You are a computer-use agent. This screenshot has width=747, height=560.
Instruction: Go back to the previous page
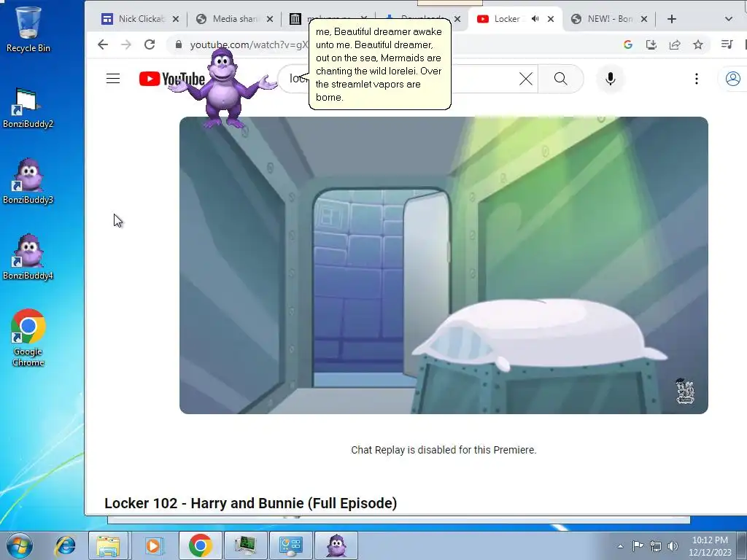[103, 44]
